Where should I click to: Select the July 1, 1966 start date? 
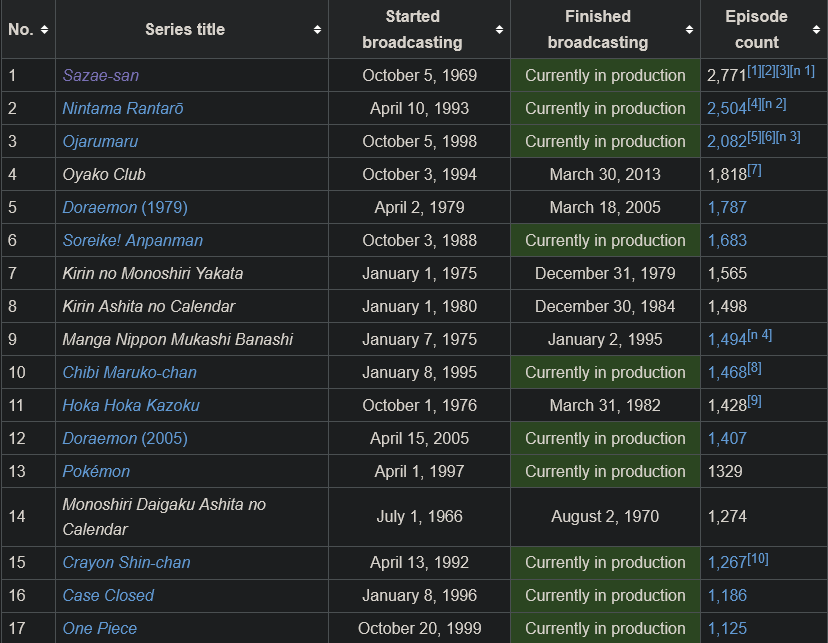click(x=419, y=516)
